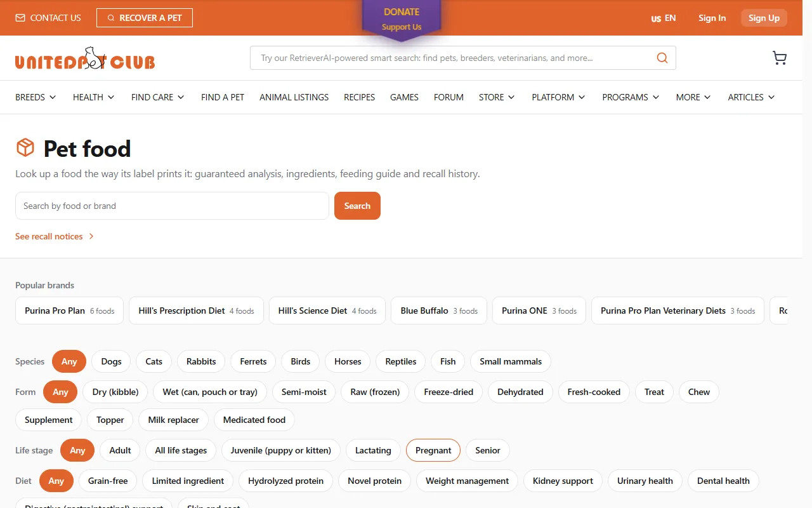
Task: Open the US EN language selector
Action: pyautogui.click(x=664, y=18)
